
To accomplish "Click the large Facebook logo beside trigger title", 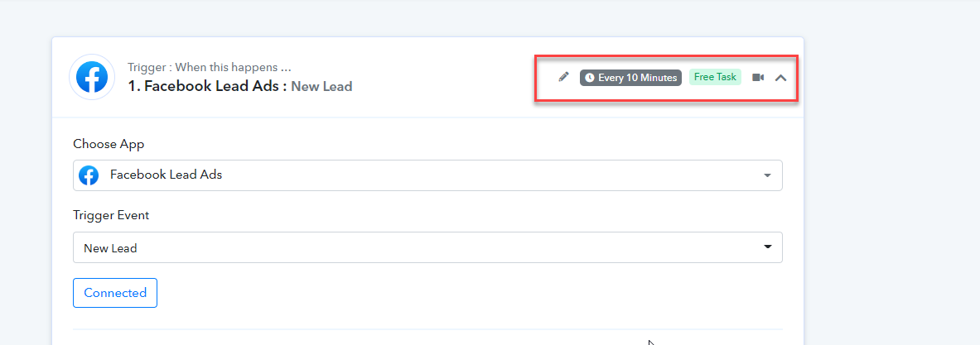I will [x=92, y=78].
